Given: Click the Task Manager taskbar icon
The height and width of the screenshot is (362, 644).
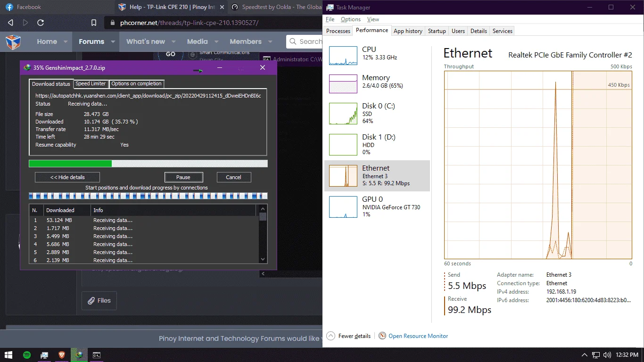Looking at the screenshot, I should (x=44, y=355).
